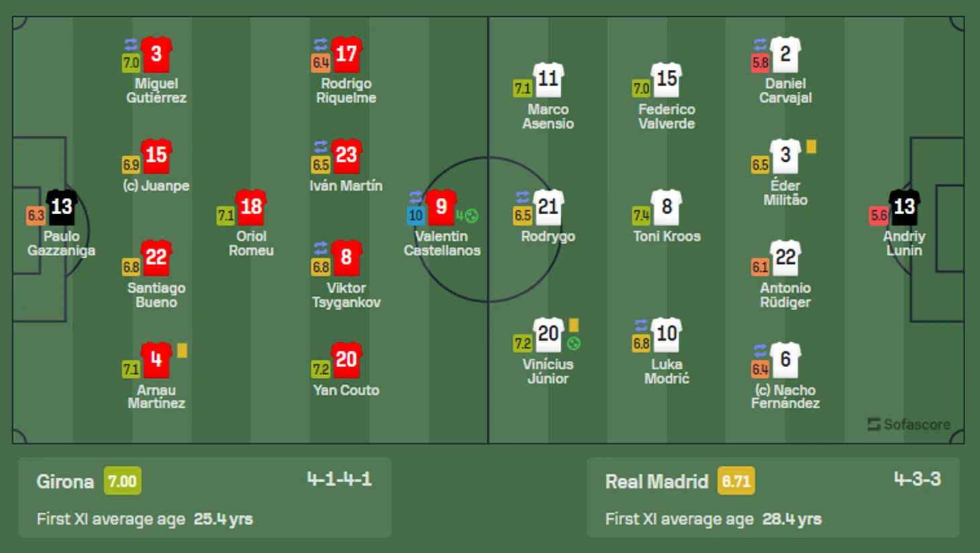Click Valentin Castellanos's red number 9 jersey

point(441,207)
